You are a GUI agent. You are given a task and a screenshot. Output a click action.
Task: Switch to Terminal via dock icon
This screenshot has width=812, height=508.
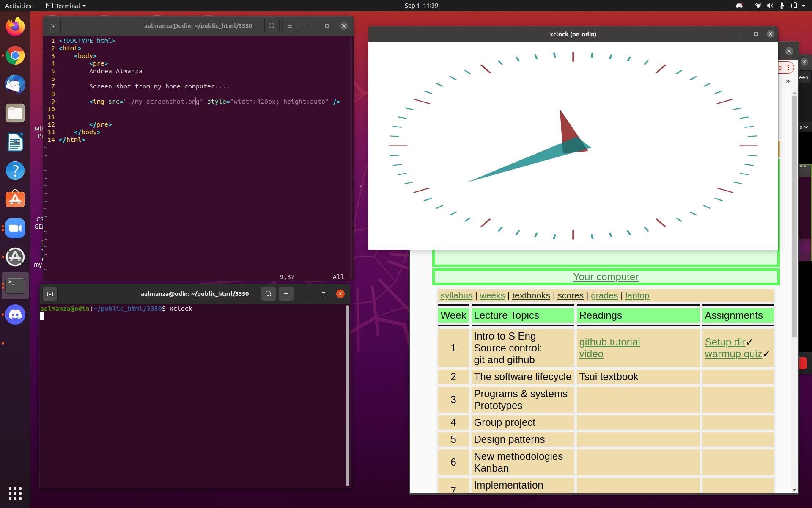tap(15, 286)
